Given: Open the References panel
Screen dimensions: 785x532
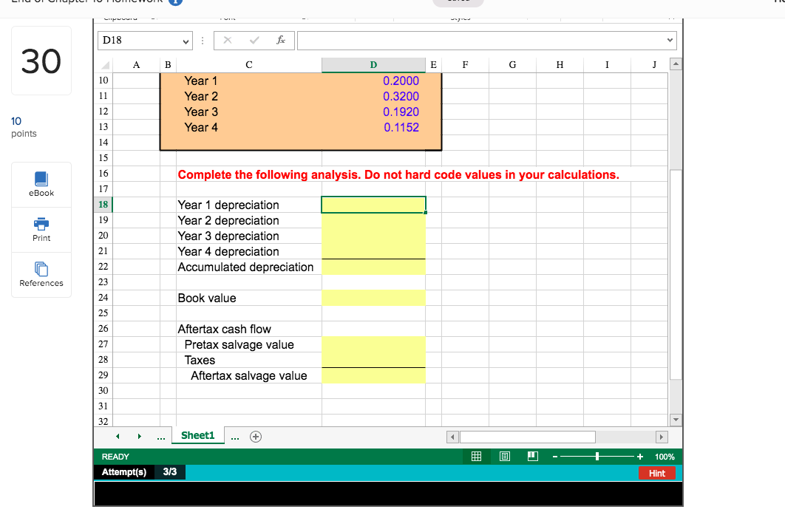Looking at the screenshot, I should pyautogui.click(x=41, y=275).
